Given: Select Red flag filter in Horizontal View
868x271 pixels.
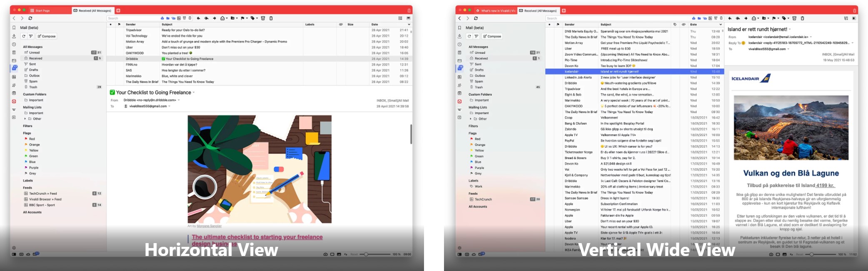Looking at the screenshot, I should pos(30,139).
